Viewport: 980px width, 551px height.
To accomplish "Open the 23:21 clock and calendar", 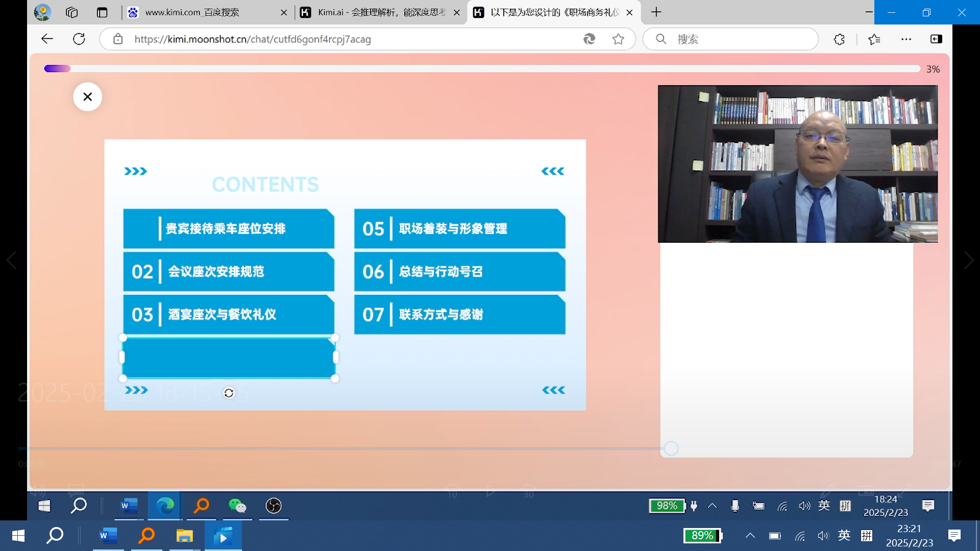I will pos(909,536).
